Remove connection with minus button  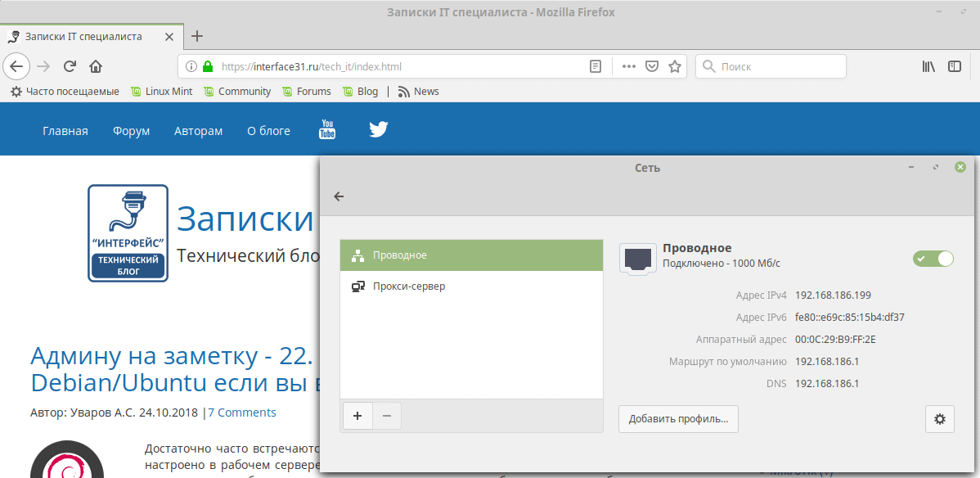387,416
